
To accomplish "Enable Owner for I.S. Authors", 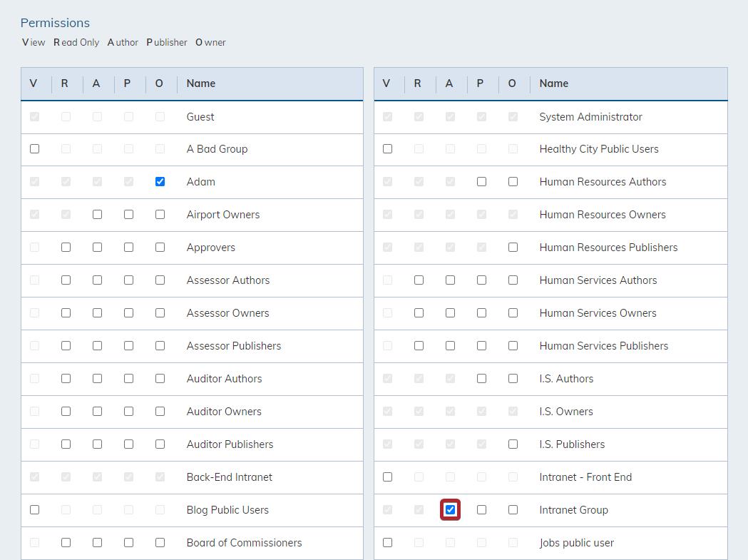I will [513, 379].
